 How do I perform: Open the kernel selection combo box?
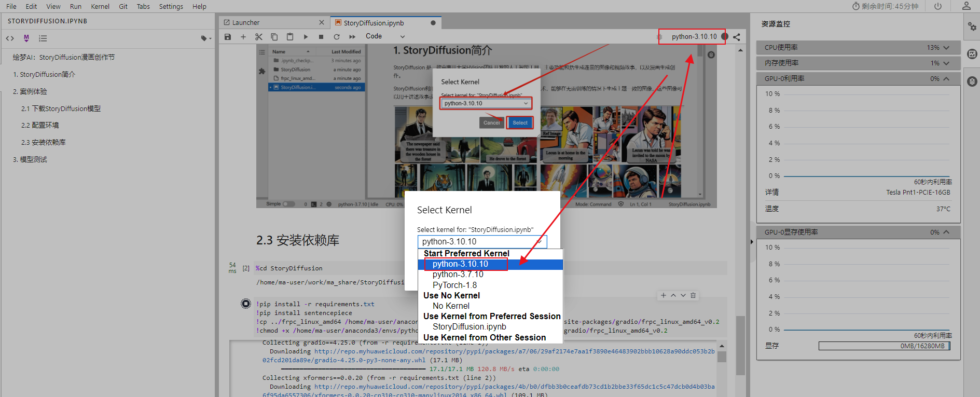482,242
